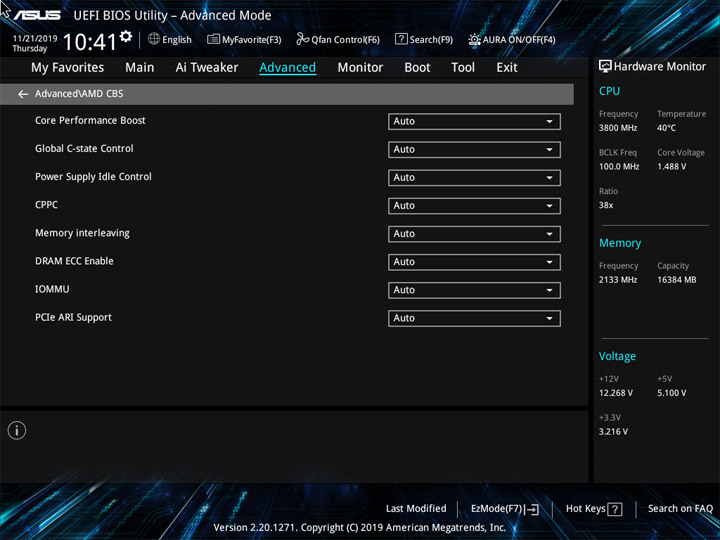Click the info circle icon

(x=17, y=430)
